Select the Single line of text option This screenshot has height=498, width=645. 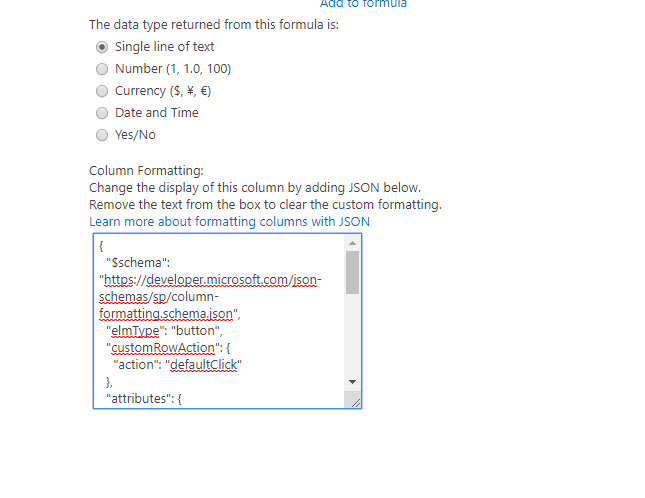[x=102, y=47]
